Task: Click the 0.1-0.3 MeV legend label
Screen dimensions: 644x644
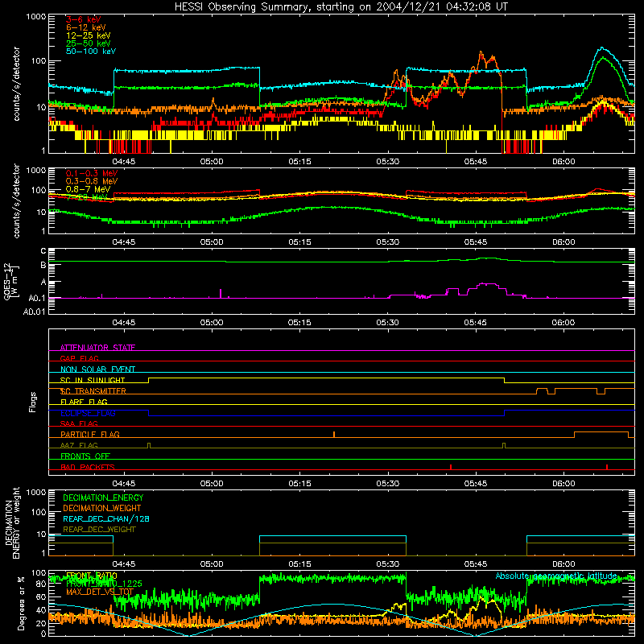Action: pyautogui.click(x=92, y=173)
